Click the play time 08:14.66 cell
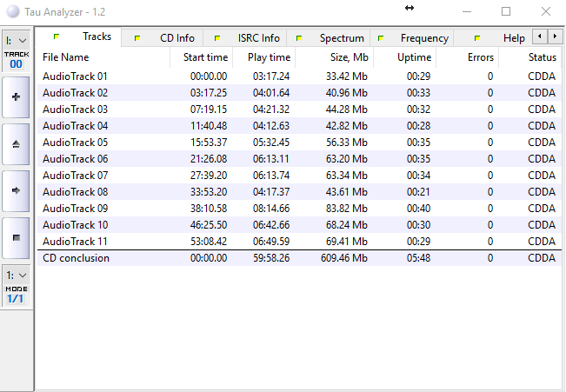Screen dimensions: 566x392 (271, 209)
